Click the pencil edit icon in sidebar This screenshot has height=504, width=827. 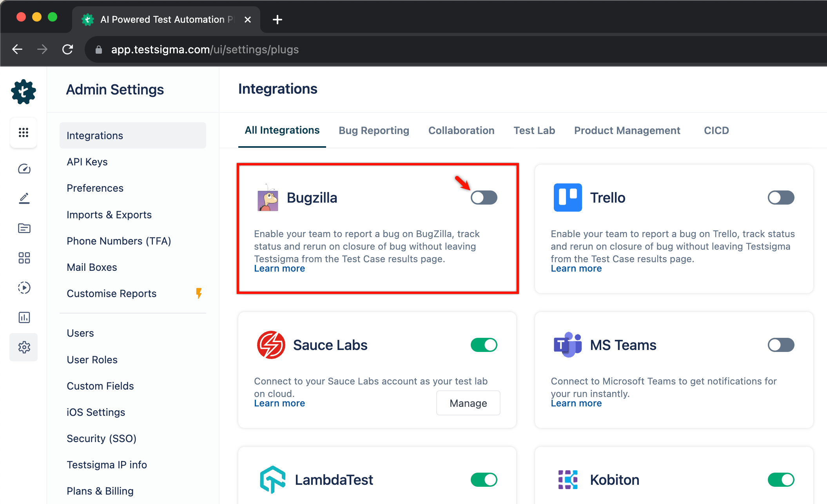[x=24, y=198]
